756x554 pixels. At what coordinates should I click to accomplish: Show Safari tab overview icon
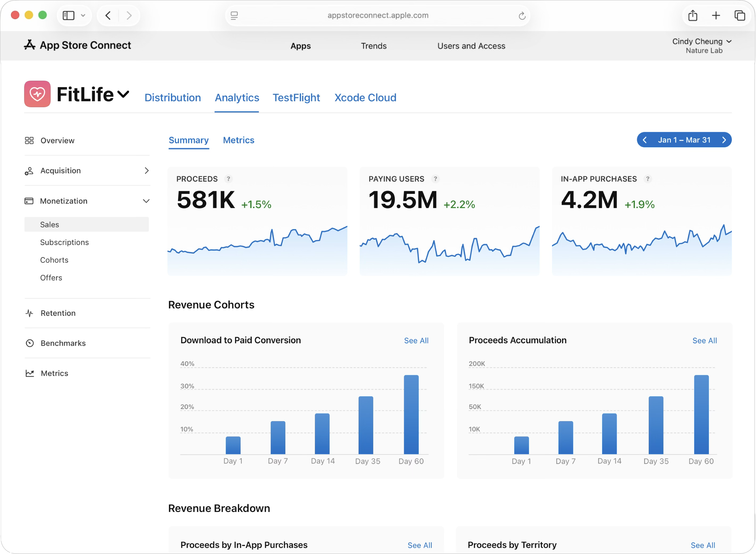click(x=739, y=15)
